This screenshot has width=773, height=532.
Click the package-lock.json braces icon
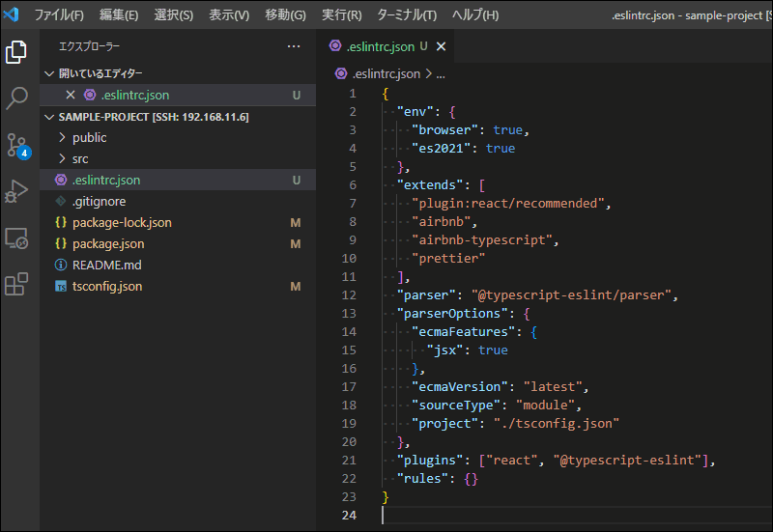(61, 222)
